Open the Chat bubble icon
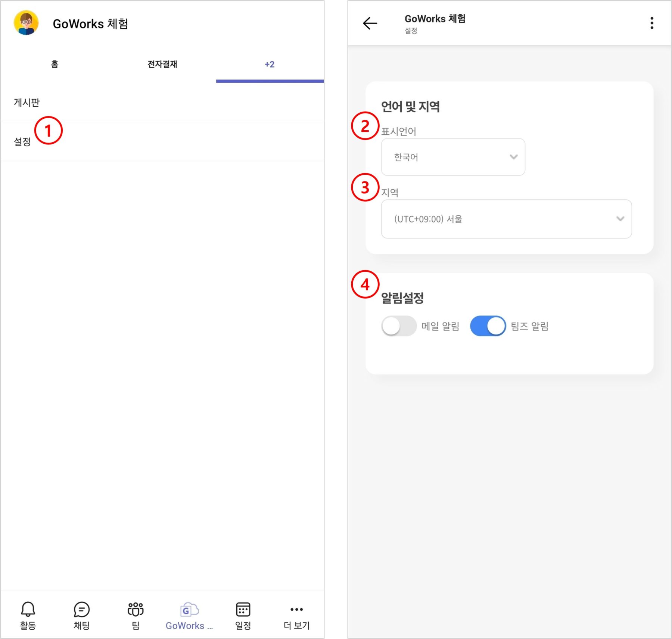 81,610
